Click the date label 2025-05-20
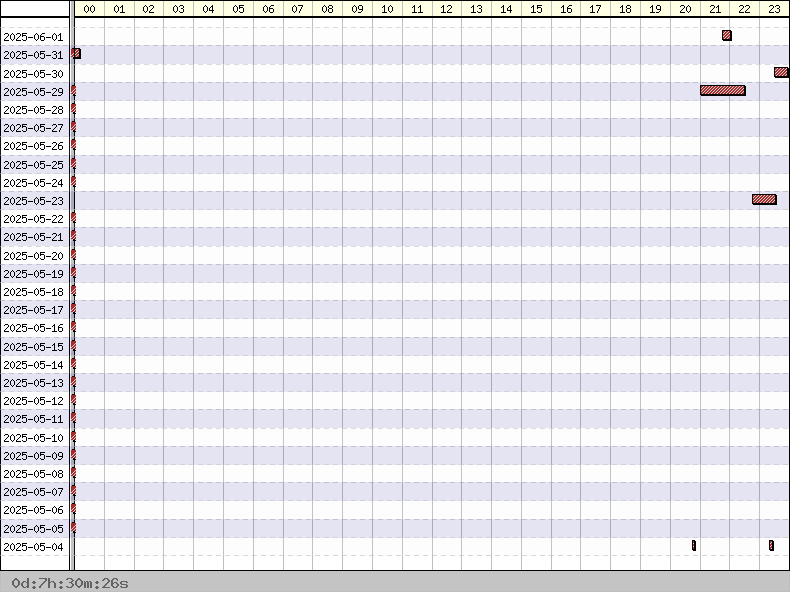The image size is (790, 592). [33, 256]
